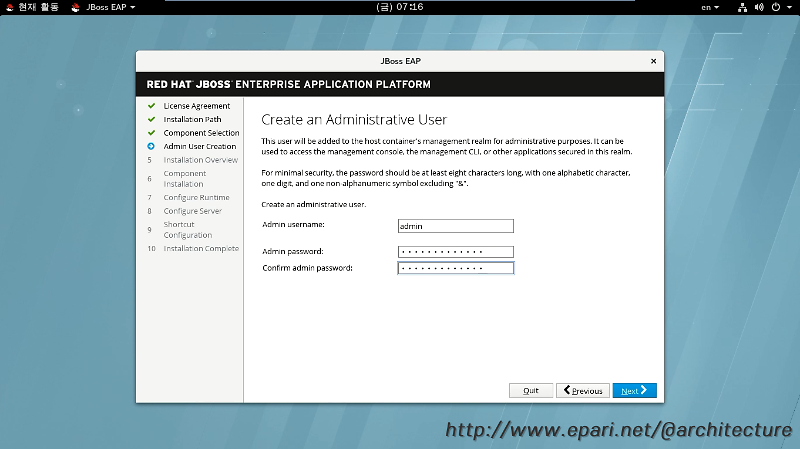
Task: Focus the Admin password field
Action: click(456, 252)
